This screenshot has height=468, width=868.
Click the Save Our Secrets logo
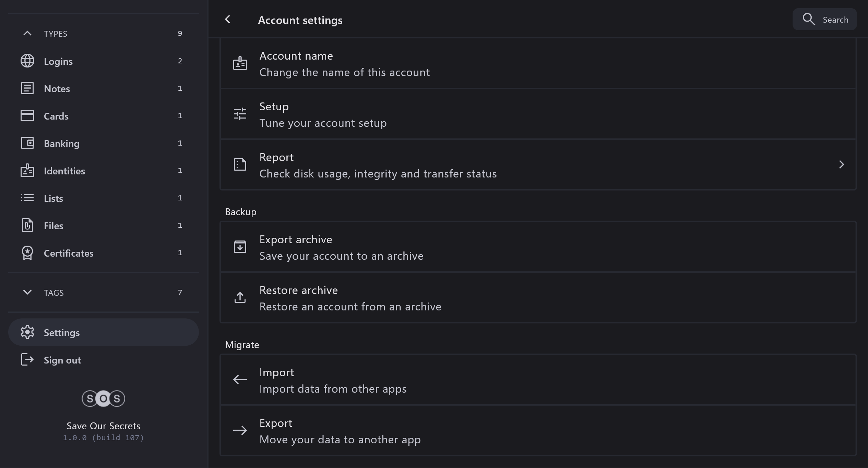(103, 398)
